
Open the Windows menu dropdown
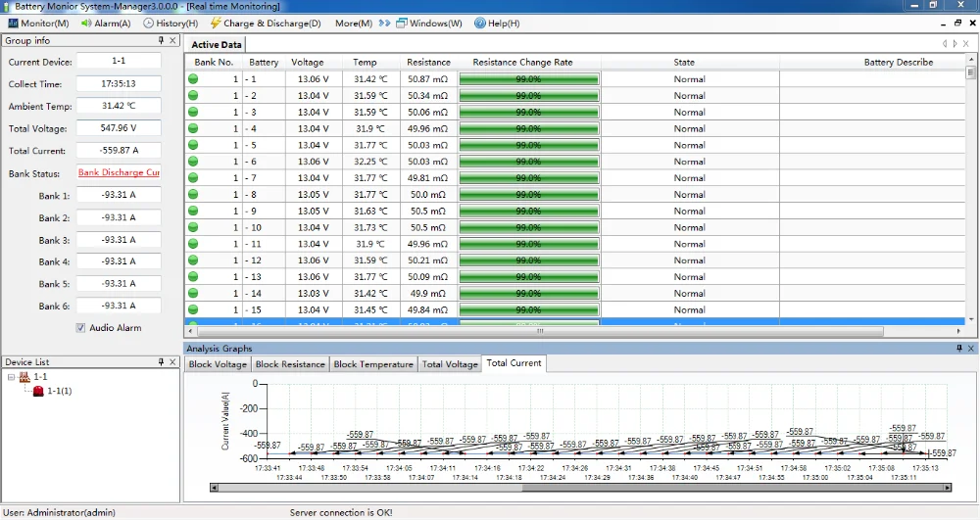click(x=428, y=23)
